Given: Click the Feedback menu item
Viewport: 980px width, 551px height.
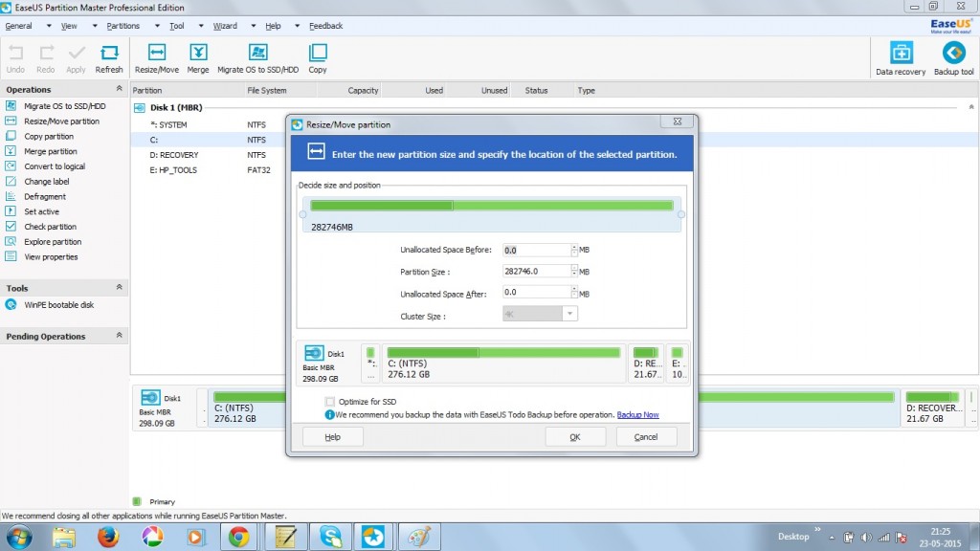Looking at the screenshot, I should pyautogui.click(x=325, y=26).
